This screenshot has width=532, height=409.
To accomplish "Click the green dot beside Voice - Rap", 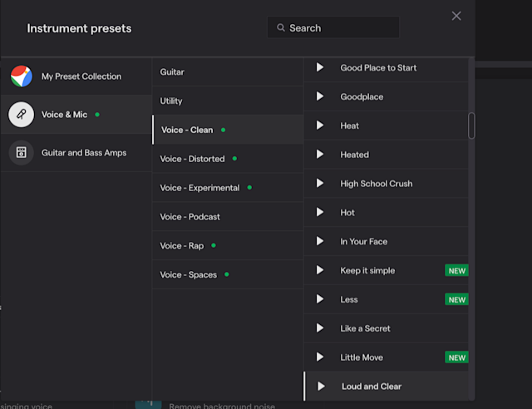I will tap(214, 245).
